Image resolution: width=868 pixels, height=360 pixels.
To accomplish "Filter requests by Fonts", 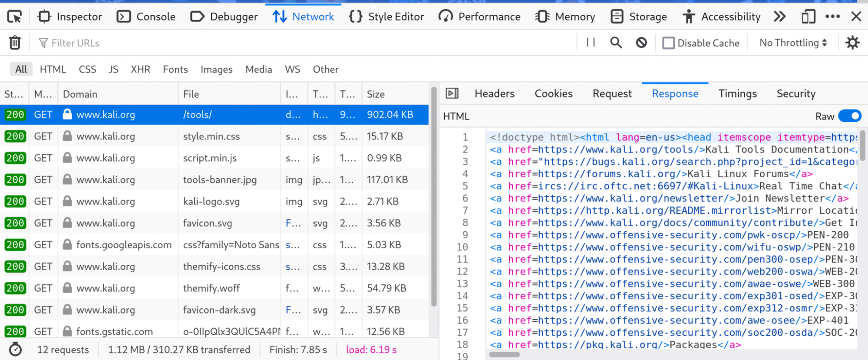I will coord(175,69).
